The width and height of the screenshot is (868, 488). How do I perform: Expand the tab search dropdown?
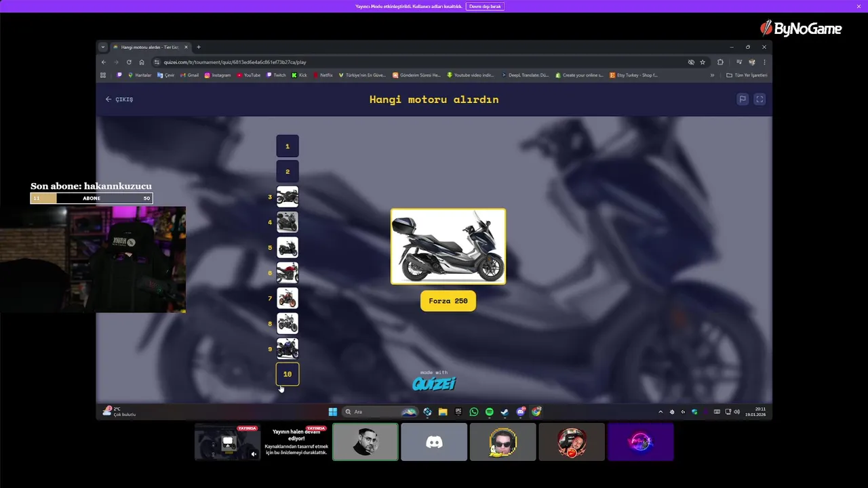coord(103,47)
